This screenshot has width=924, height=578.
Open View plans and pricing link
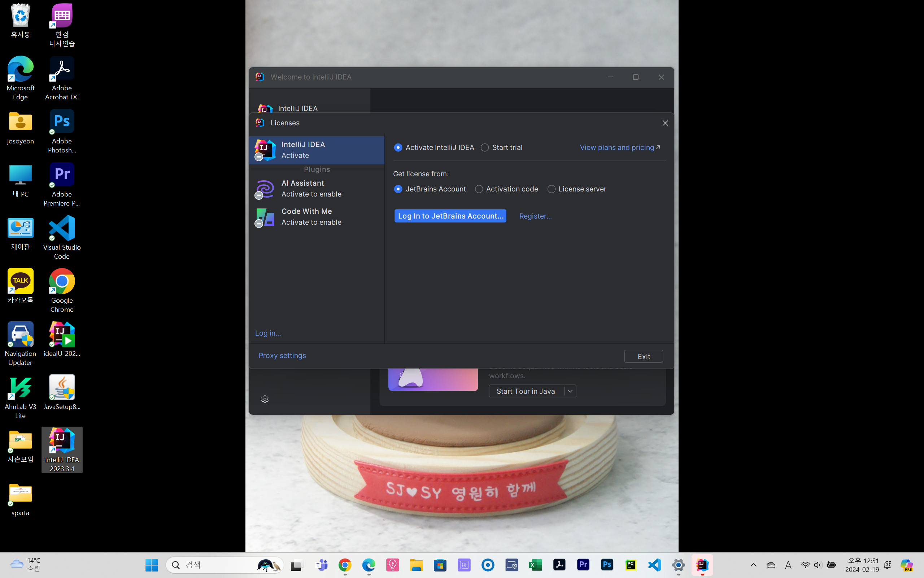(620, 147)
